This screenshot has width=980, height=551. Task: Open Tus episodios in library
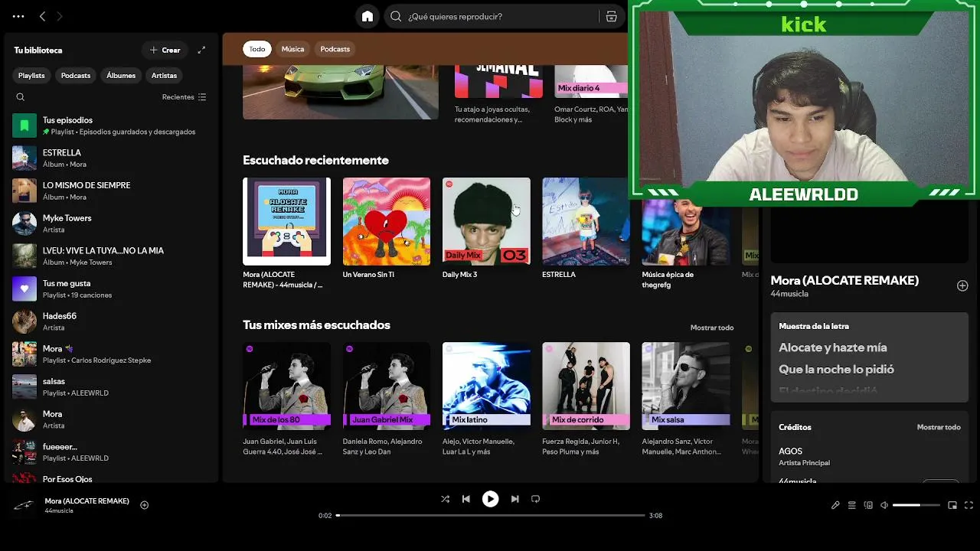point(111,126)
